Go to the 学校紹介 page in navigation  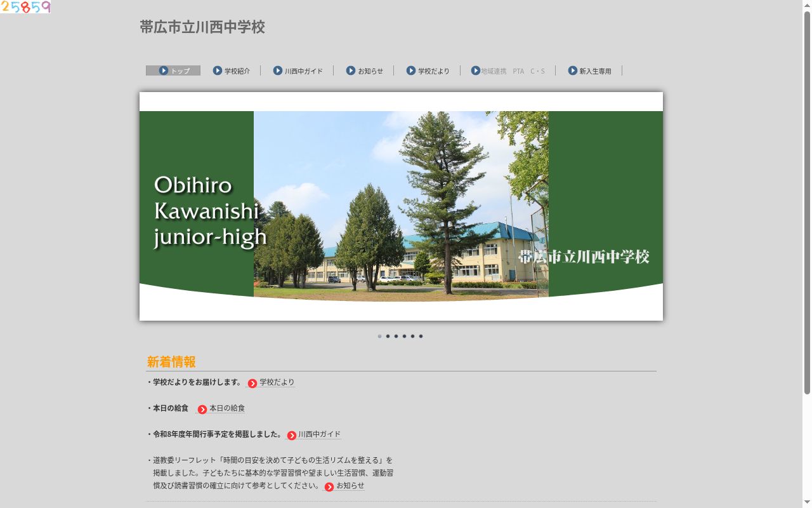[x=231, y=70]
